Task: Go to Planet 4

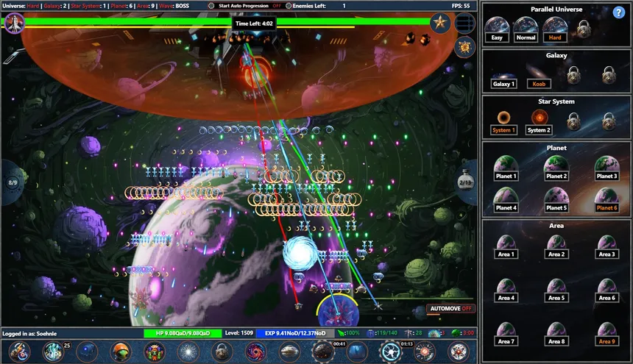Action: click(x=506, y=200)
